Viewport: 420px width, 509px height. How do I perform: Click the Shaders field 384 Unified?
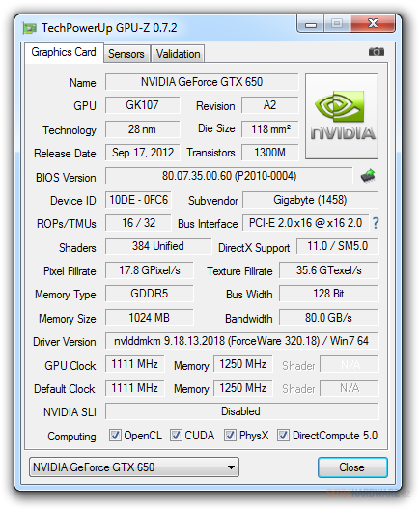[x=158, y=246]
